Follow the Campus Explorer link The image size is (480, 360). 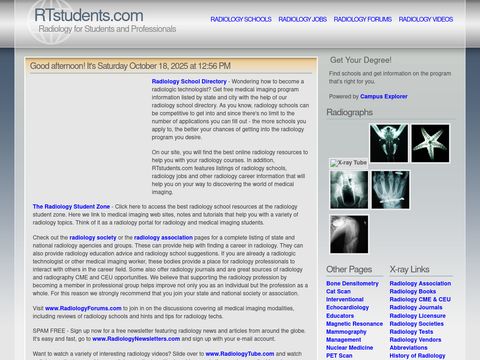pyautogui.click(x=384, y=96)
